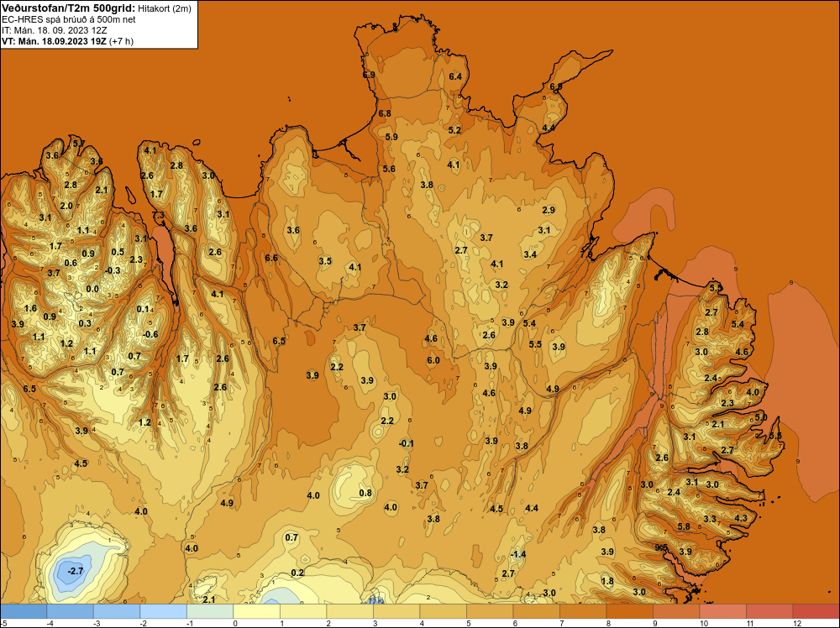840x628 pixels.
Task: Click the 0.1 temperature value
Action: 143,309
